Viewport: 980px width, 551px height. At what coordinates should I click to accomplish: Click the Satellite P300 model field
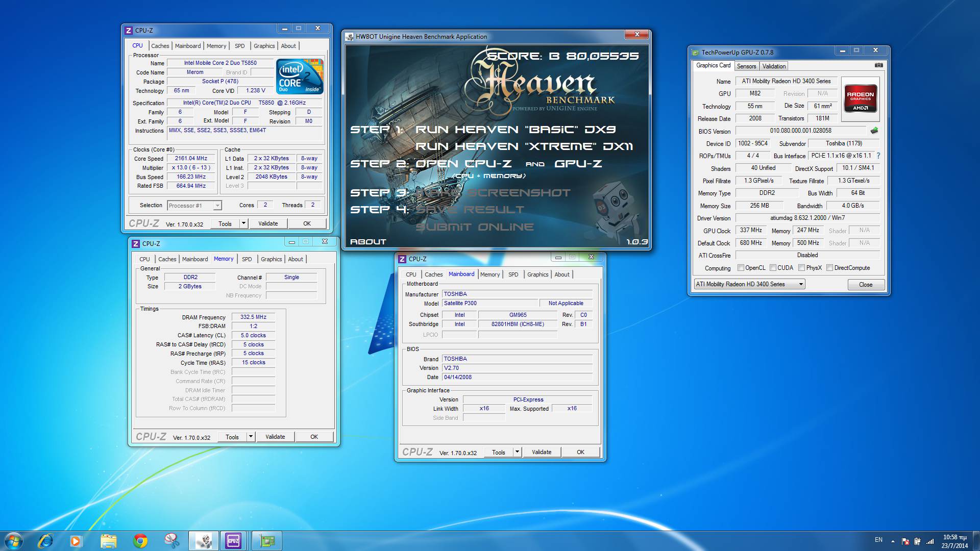pos(489,303)
